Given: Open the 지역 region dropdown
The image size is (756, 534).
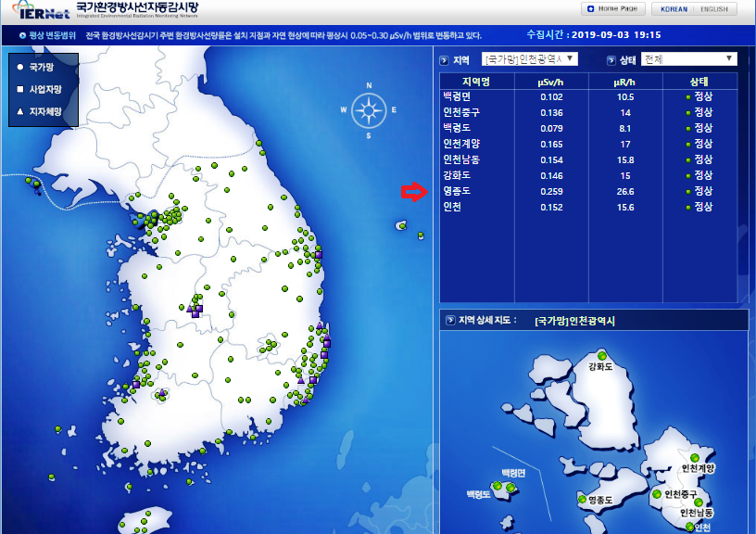Looking at the screenshot, I should click(x=530, y=59).
